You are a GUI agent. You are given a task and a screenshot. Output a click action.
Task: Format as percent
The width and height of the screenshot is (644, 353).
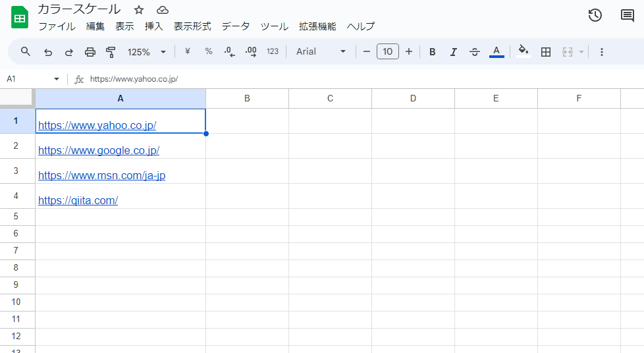tap(209, 51)
